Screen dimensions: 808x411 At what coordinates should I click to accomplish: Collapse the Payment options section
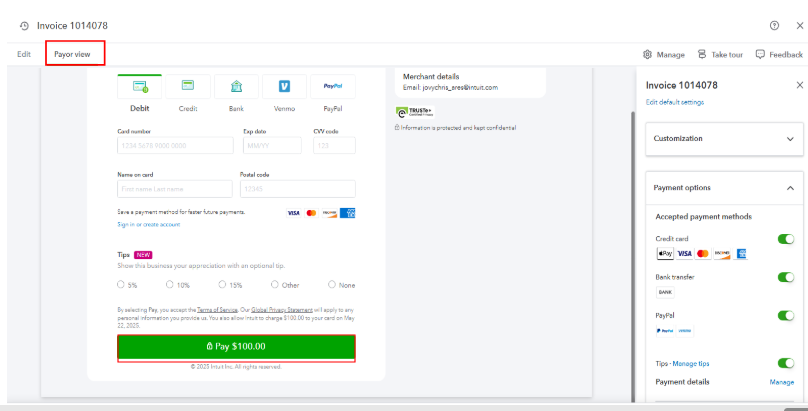(724, 188)
